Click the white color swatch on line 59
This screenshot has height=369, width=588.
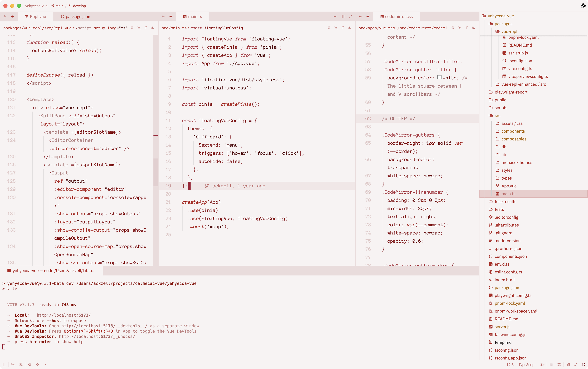tap(439, 77)
